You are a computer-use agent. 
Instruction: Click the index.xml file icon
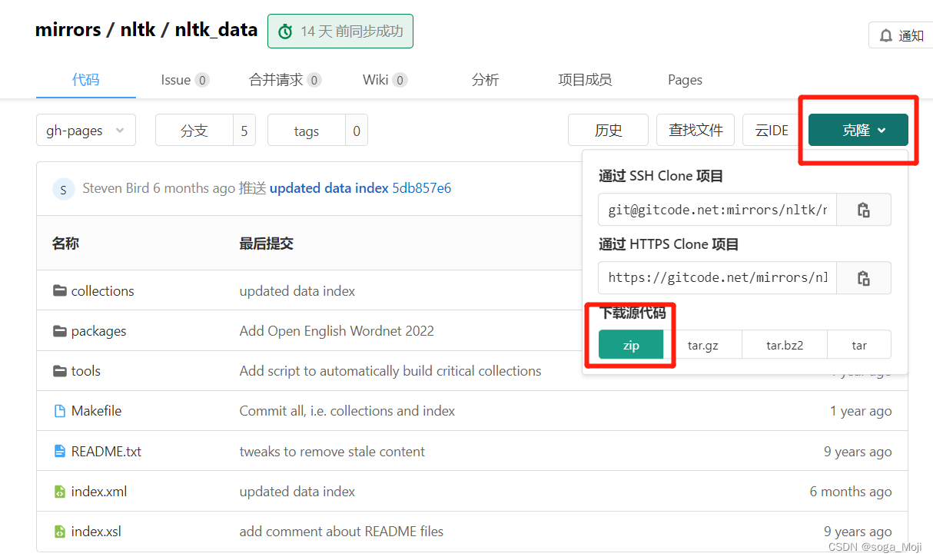point(60,491)
